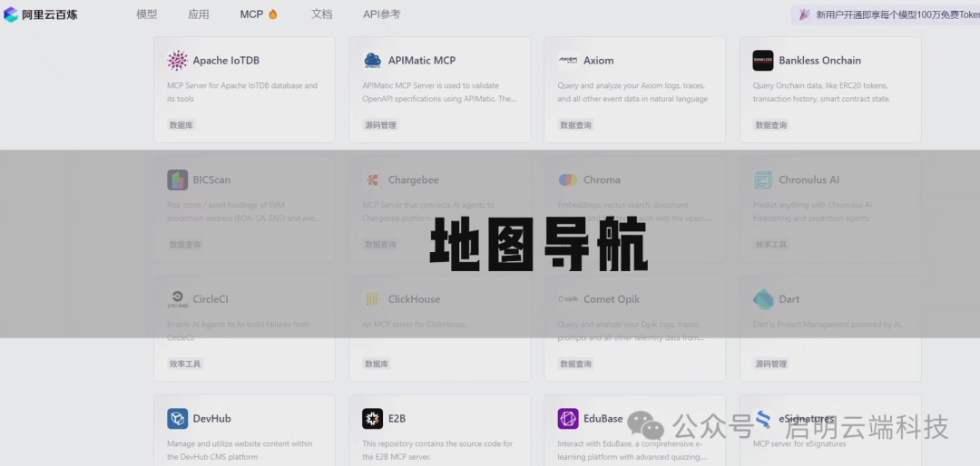This screenshot has height=466, width=980.
Task: Open the DevHub card title
Action: (x=211, y=419)
